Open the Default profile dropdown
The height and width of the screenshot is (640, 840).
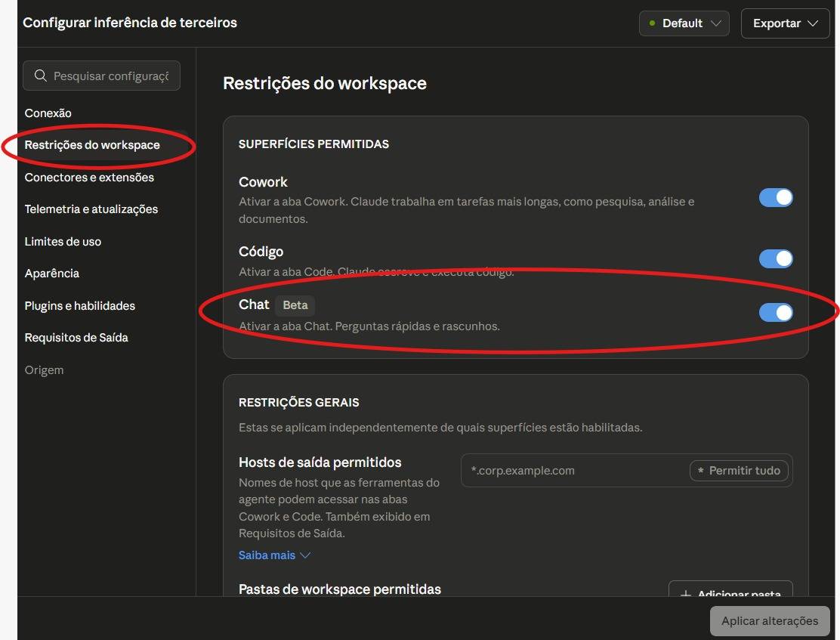coord(684,23)
